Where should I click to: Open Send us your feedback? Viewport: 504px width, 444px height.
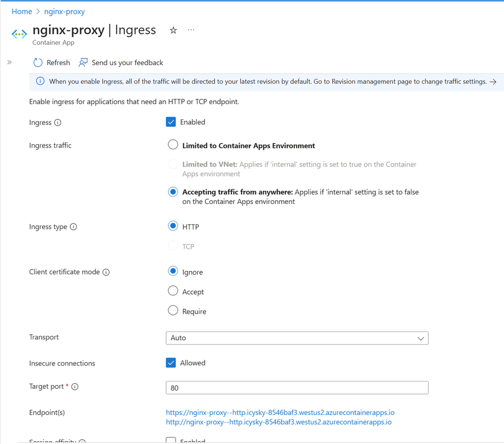[121, 62]
